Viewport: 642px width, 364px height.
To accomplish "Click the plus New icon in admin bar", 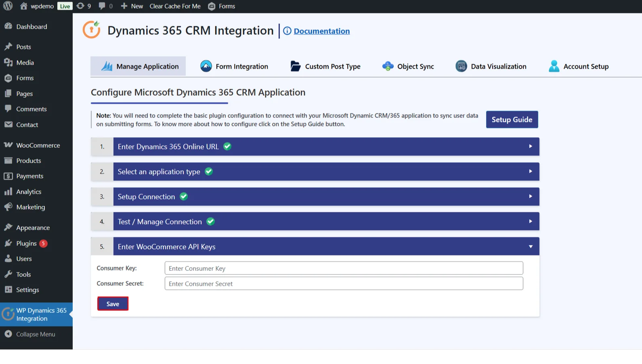I will click(124, 6).
